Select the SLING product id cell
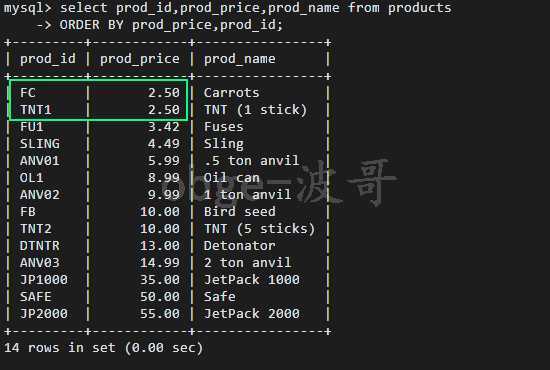This screenshot has height=370, width=550. 40,144
